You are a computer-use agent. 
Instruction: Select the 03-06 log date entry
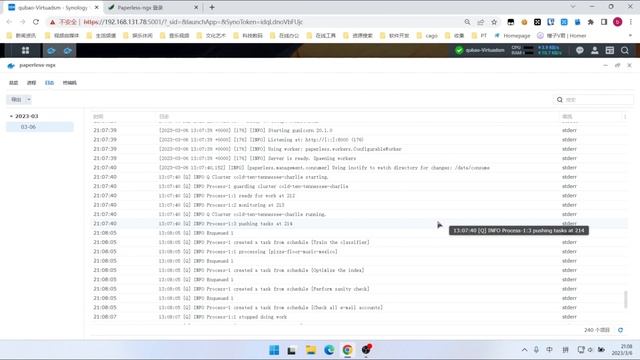(x=40, y=127)
